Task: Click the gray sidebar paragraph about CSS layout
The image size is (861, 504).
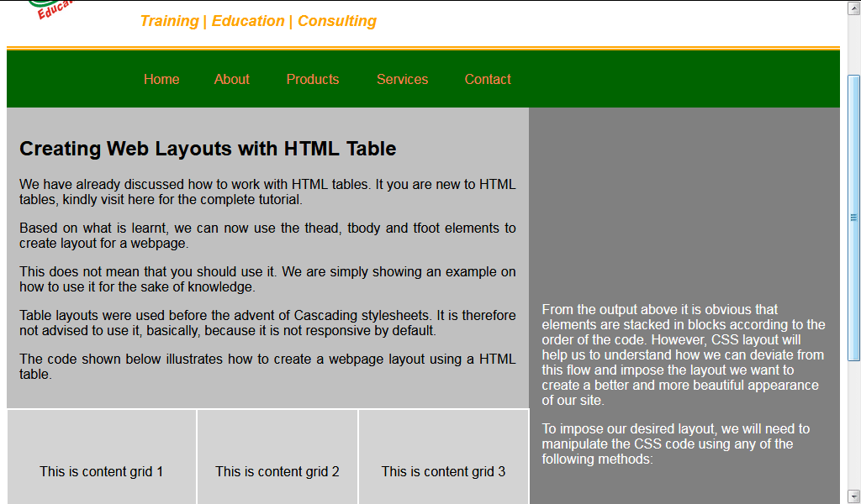Action: [681, 354]
